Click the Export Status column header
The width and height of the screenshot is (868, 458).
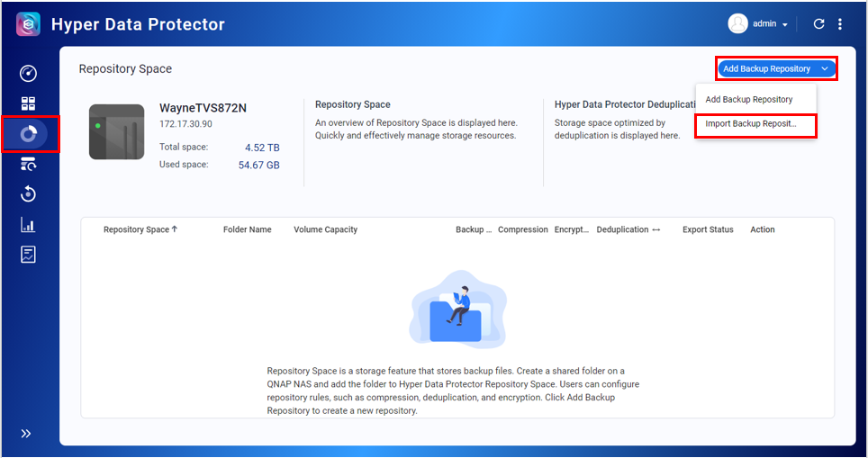click(708, 229)
